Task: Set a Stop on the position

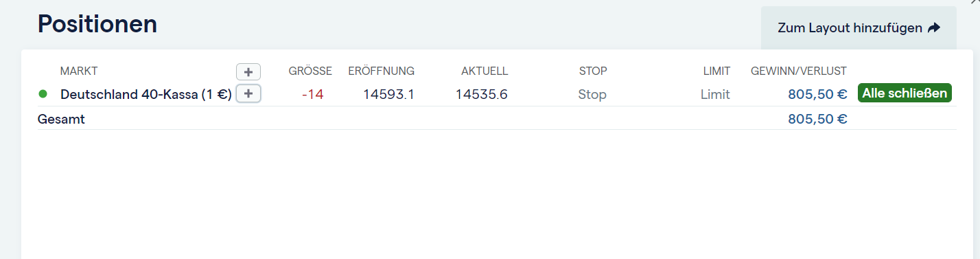Action: 592,94
